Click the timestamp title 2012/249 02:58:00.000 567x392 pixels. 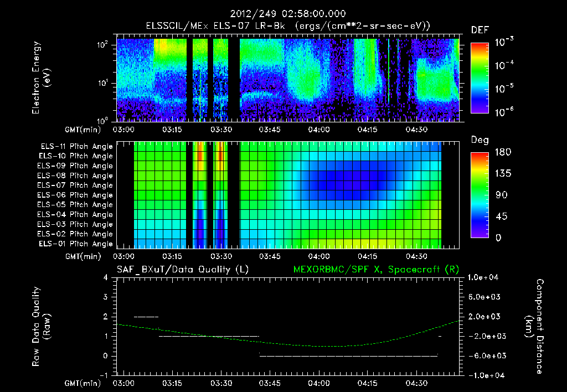[x=288, y=14]
